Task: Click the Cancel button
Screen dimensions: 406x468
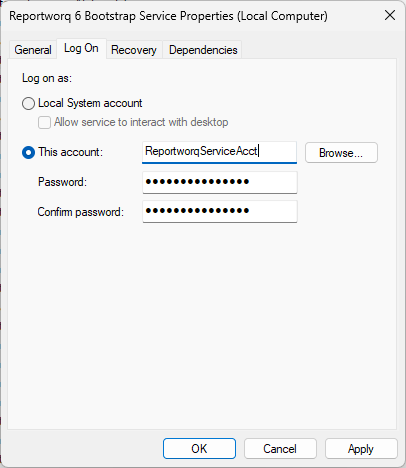Action: click(280, 449)
